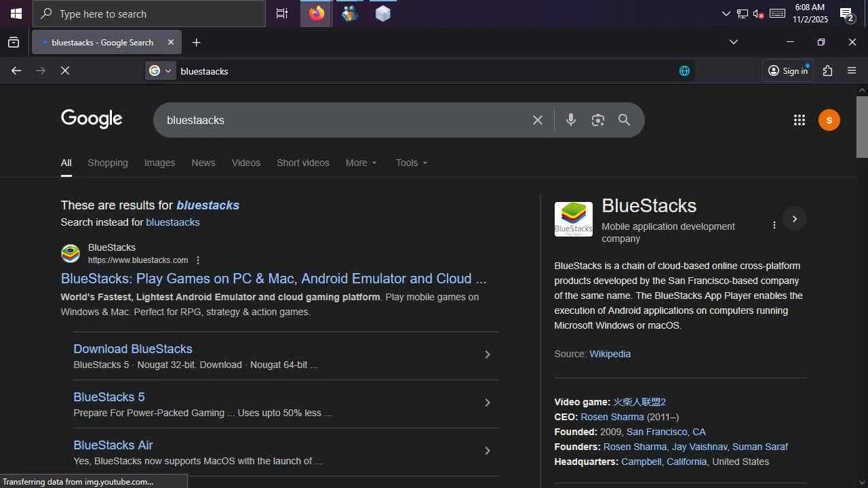
Task: Open the BlueStacks Play Games result title
Action: [x=274, y=279]
